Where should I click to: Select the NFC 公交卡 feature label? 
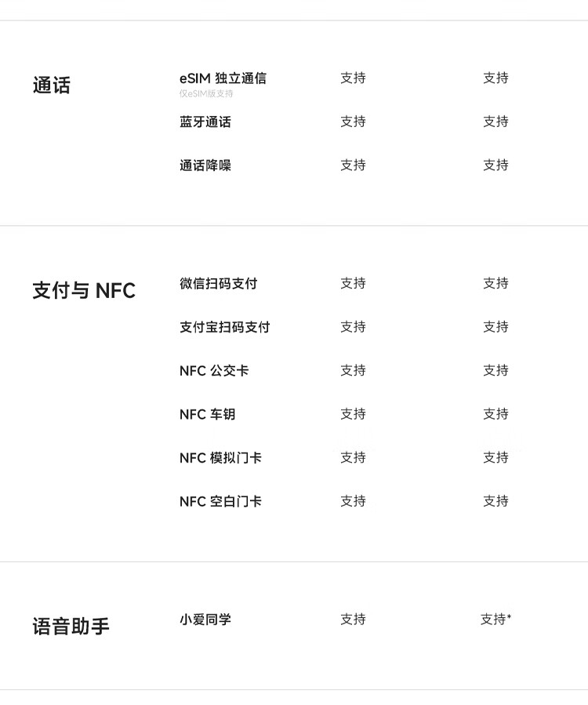pos(214,370)
